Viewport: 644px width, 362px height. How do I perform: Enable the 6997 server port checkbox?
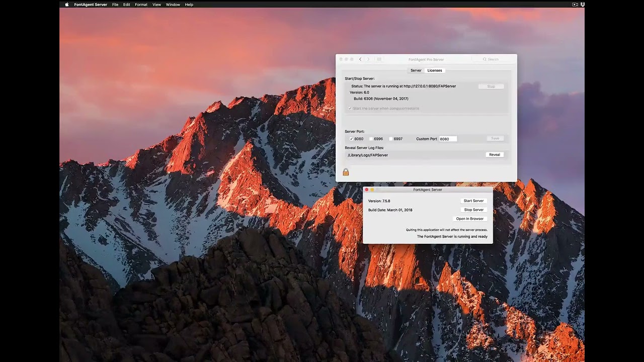coord(391,139)
